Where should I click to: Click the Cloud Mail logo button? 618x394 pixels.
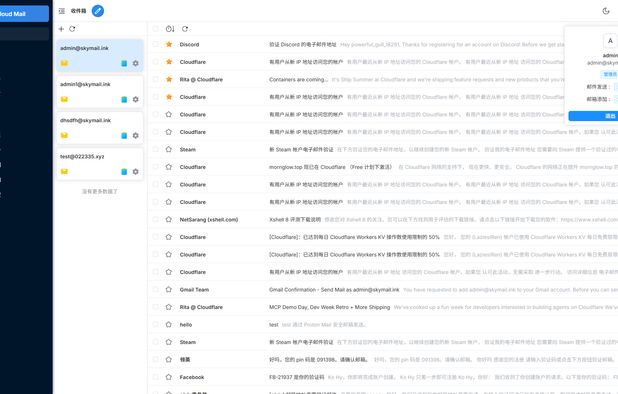coord(23,14)
